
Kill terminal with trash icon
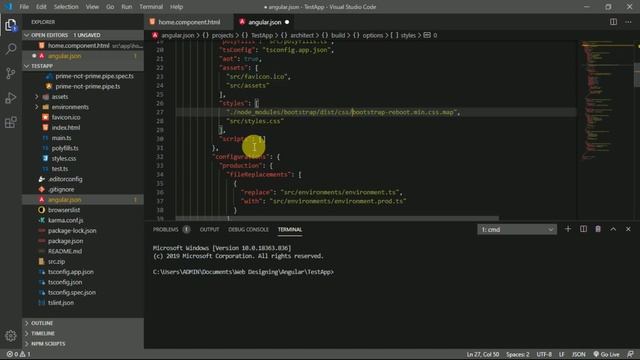click(598, 229)
